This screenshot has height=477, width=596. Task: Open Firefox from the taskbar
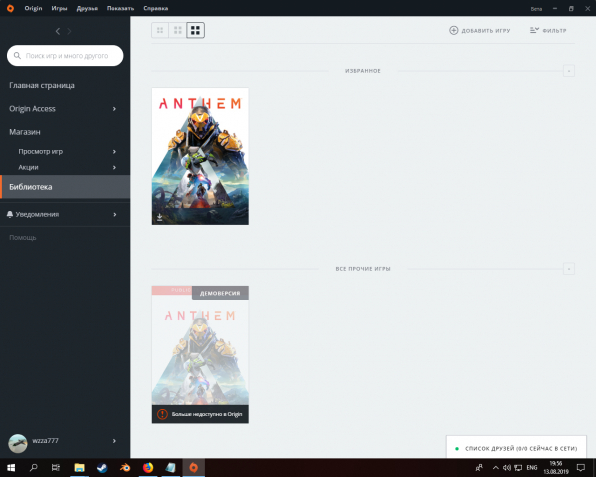[x=148, y=467]
